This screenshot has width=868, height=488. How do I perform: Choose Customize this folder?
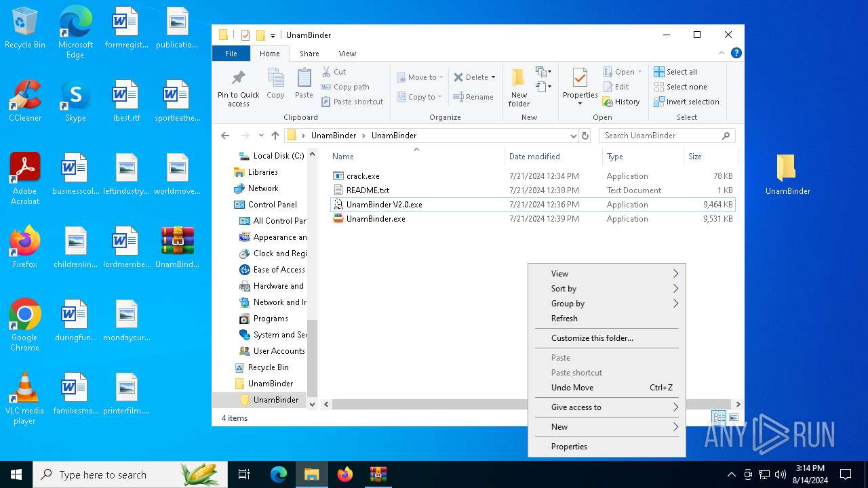[607, 338]
